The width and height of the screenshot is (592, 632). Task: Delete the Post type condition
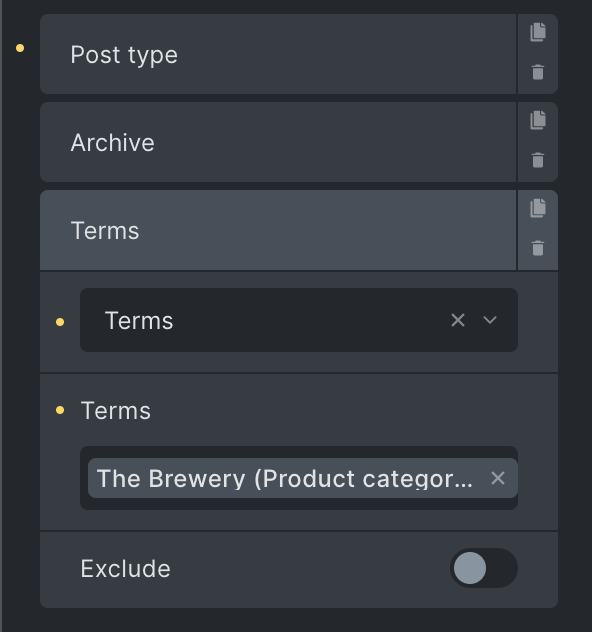tap(538, 72)
